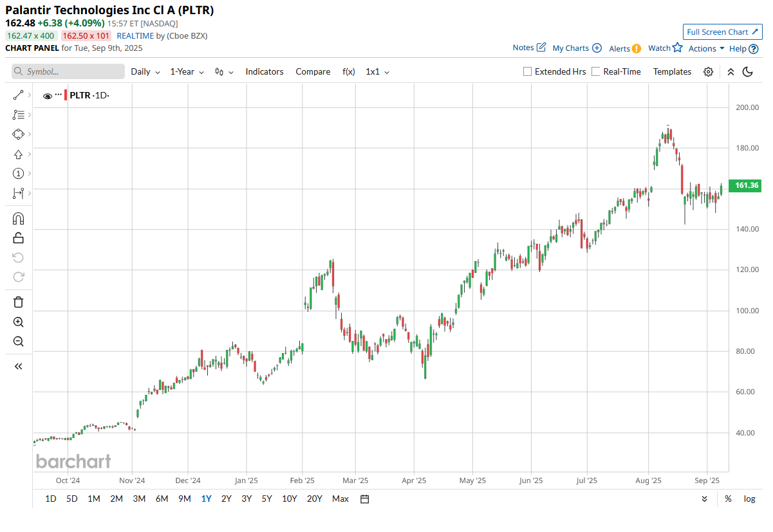
Task: Click the 162.50 x 101 ask quote
Action: [x=86, y=35]
